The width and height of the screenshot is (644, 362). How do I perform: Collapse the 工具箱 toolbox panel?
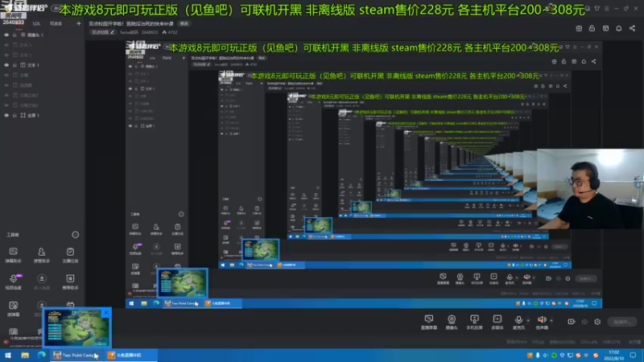pos(75,235)
